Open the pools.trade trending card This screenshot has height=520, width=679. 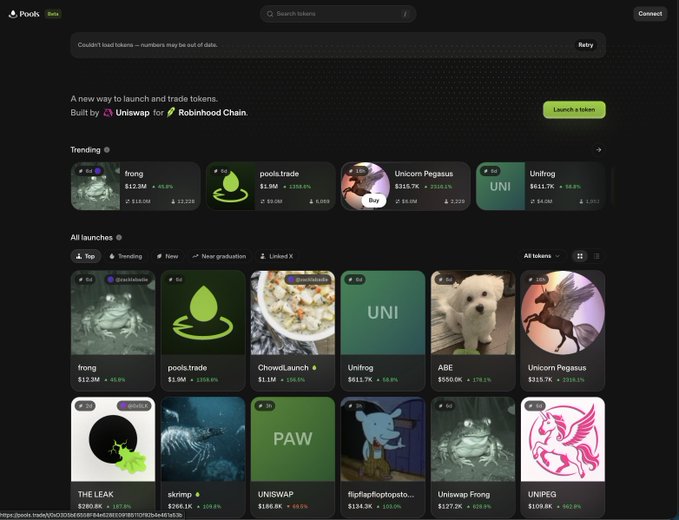click(x=271, y=186)
